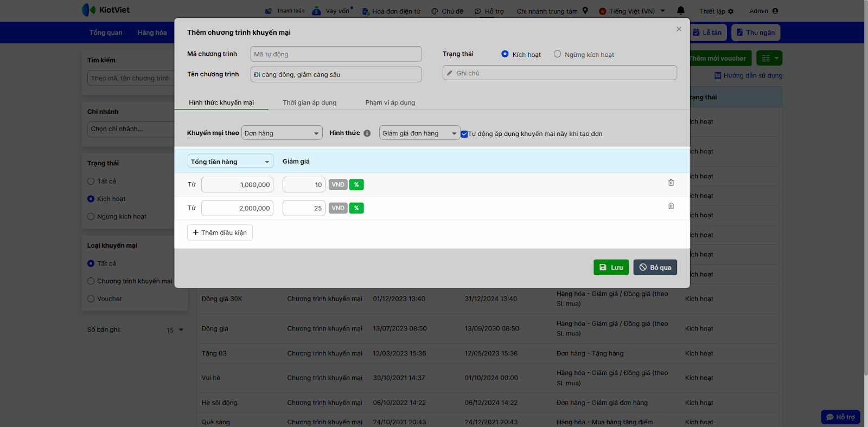The image size is (868, 427).
Task: Switch to Thời gian áp dụng tab
Action: pyautogui.click(x=310, y=102)
